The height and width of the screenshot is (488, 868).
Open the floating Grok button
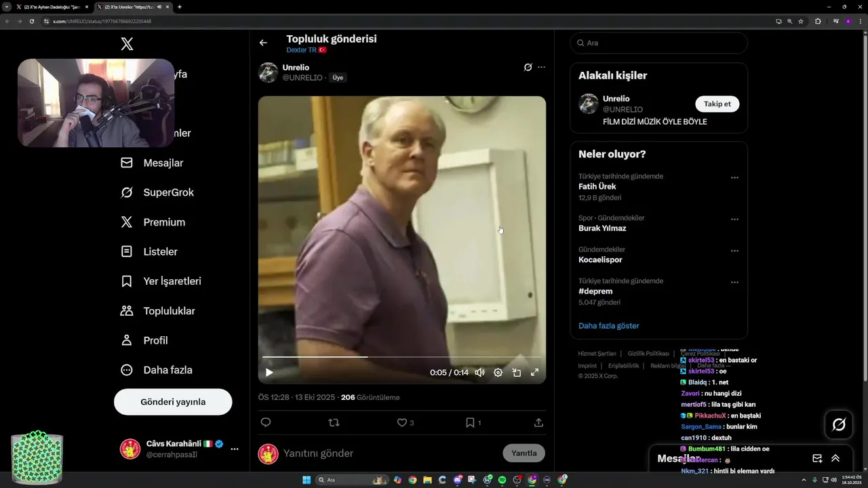pyautogui.click(x=839, y=425)
